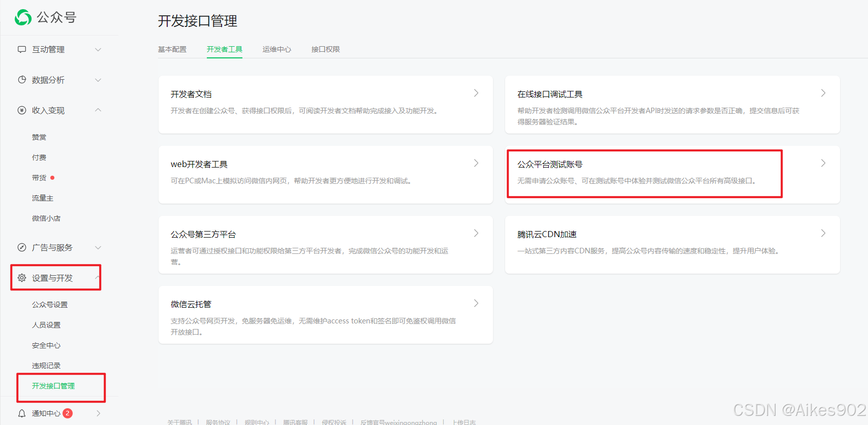This screenshot has height=425, width=868.
Task: Switch to the 基本配置 tab
Action: point(172,49)
